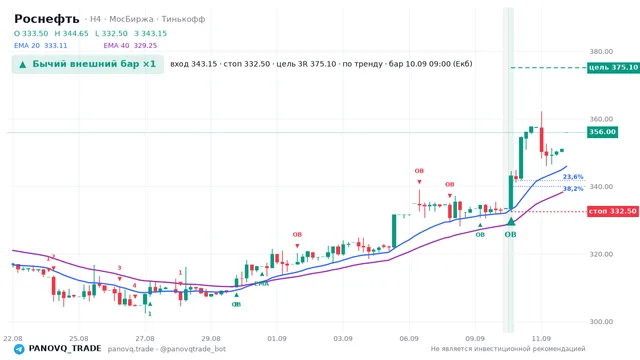Click the Telegram icon beside PANOVQ_TRADE

[x=19, y=349]
